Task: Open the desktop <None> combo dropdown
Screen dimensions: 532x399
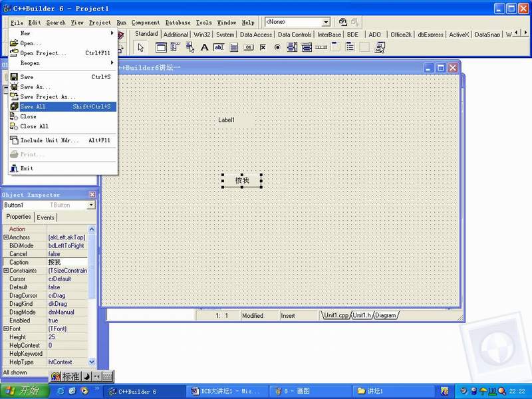Action: pos(326,23)
